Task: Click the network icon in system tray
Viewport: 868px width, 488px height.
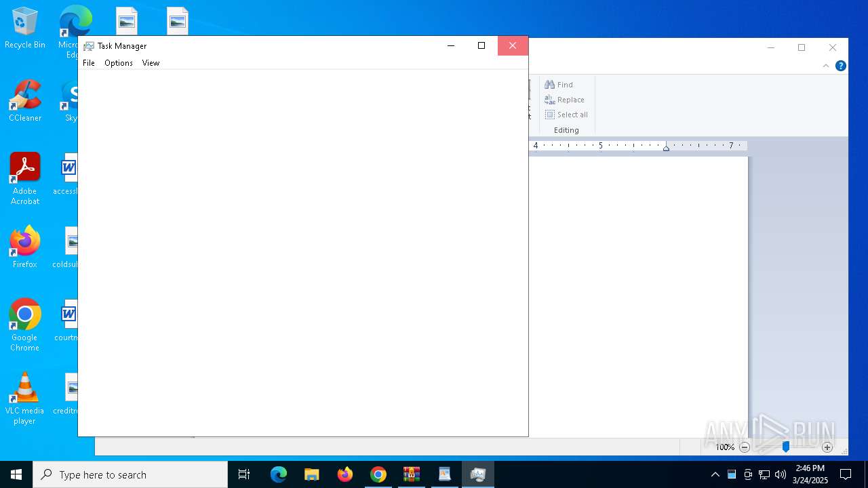Action: [x=764, y=474]
